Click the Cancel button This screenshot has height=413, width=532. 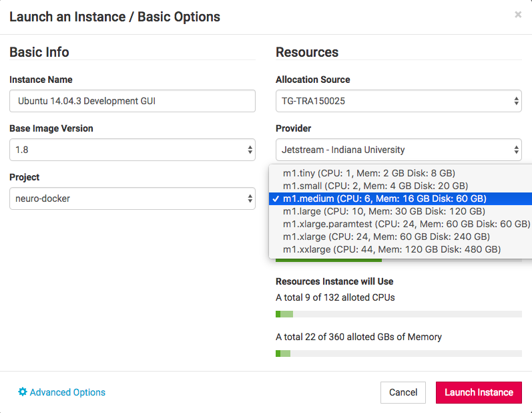pyautogui.click(x=403, y=392)
